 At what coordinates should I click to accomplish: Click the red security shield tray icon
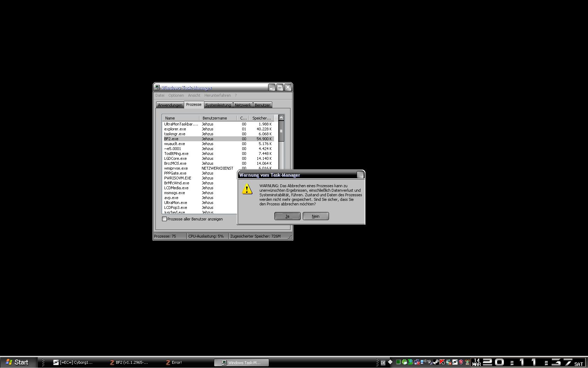click(x=461, y=362)
